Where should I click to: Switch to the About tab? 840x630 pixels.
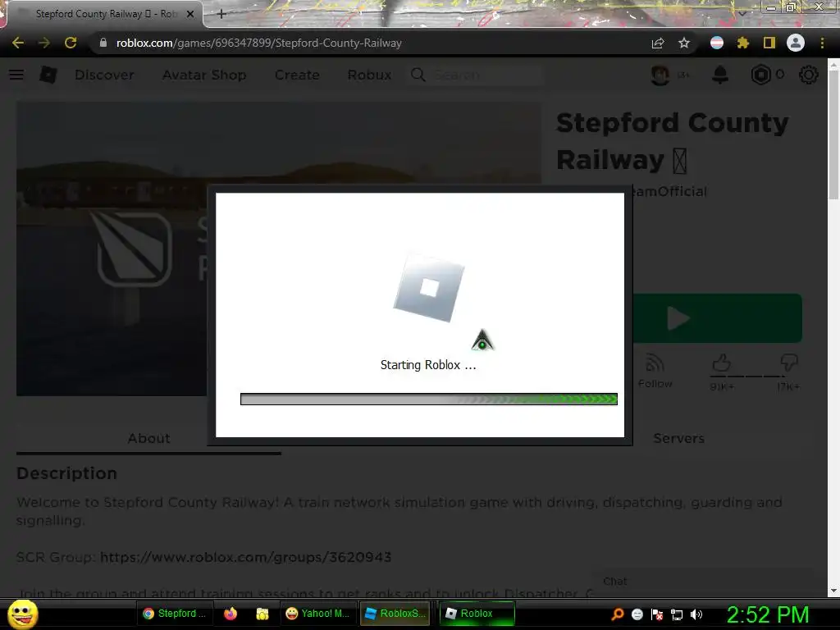[x=148, y=438]
